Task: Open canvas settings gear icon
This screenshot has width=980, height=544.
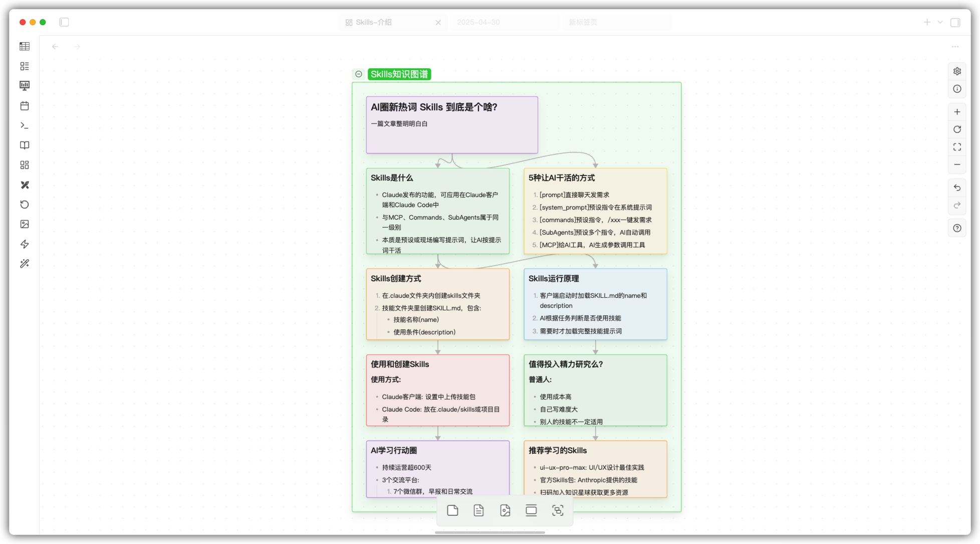Action: tap(957, 71)
